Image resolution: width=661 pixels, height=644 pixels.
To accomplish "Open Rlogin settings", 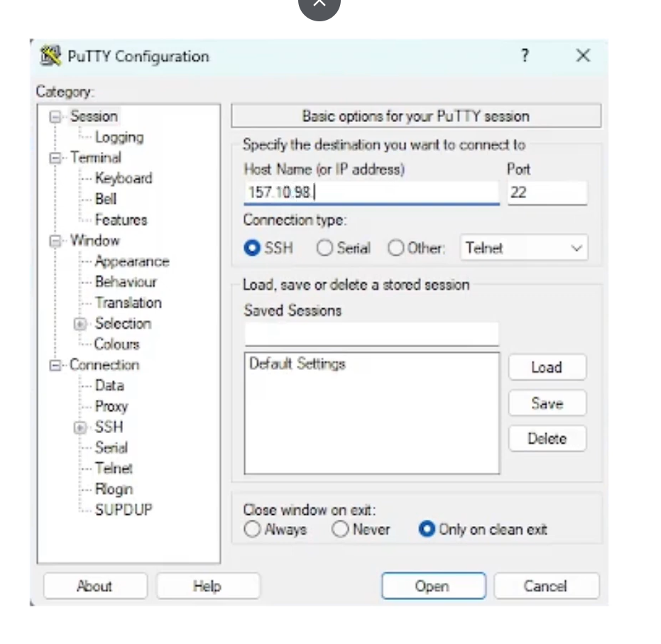I will [114, 489].
